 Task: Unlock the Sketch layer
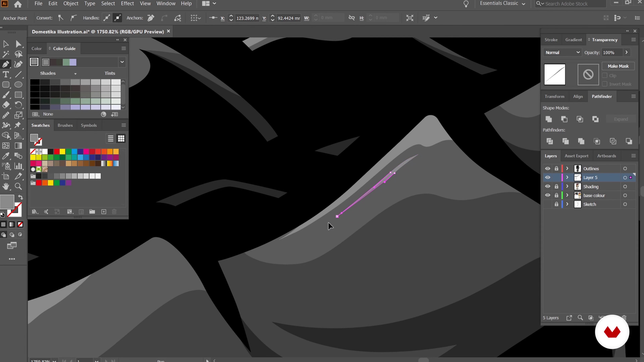click(556, 204)
